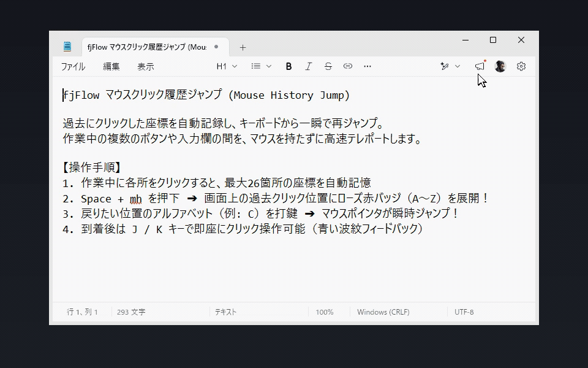Image resolution: width=588 pixels, height=368 pixels.
Task: Close the fjFlow tab via unsaved dot
Action: [x=216, y=47]
